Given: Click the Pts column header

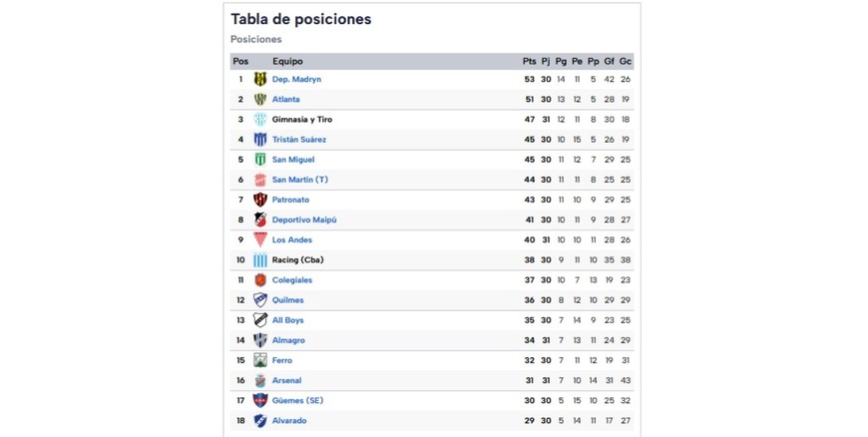Looking at the screenshot, I should tap(529, 61).
